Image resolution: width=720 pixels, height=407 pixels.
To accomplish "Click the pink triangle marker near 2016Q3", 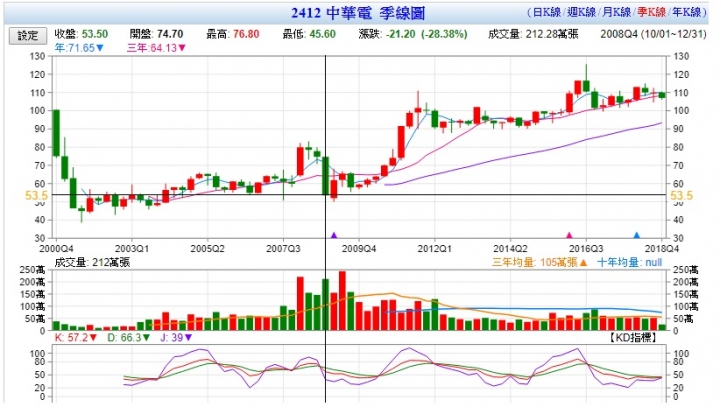I will click(x=569, y=235).
